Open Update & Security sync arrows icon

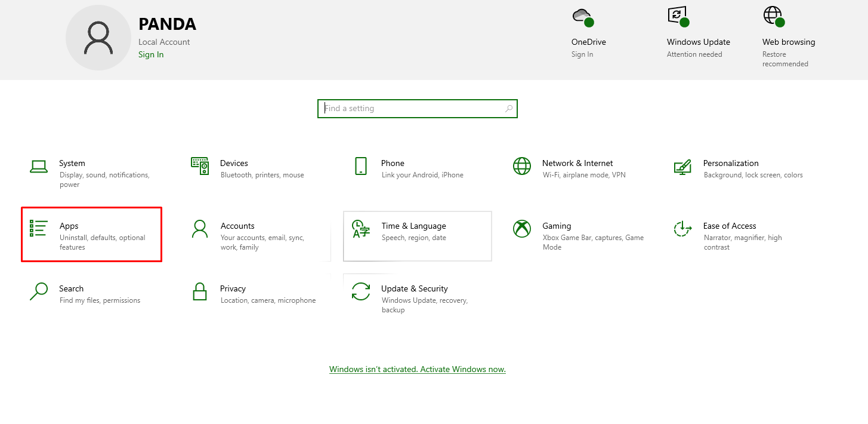(x=360, y=291)
